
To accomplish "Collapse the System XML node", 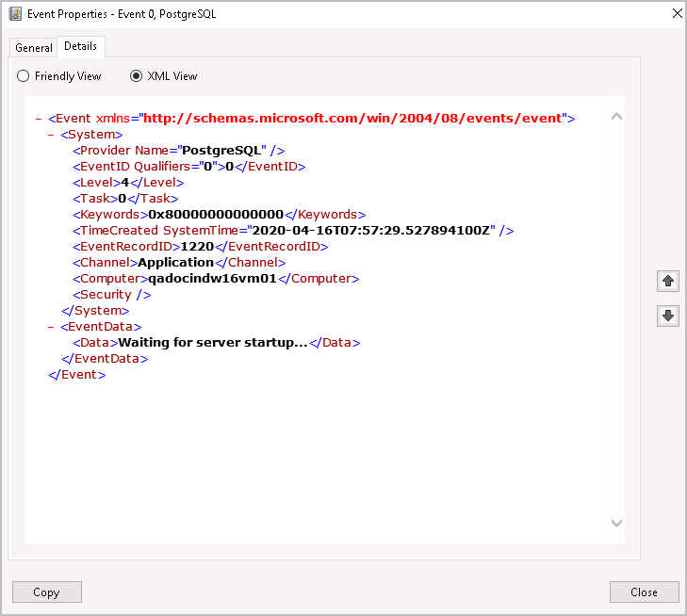I will point(52,135).
